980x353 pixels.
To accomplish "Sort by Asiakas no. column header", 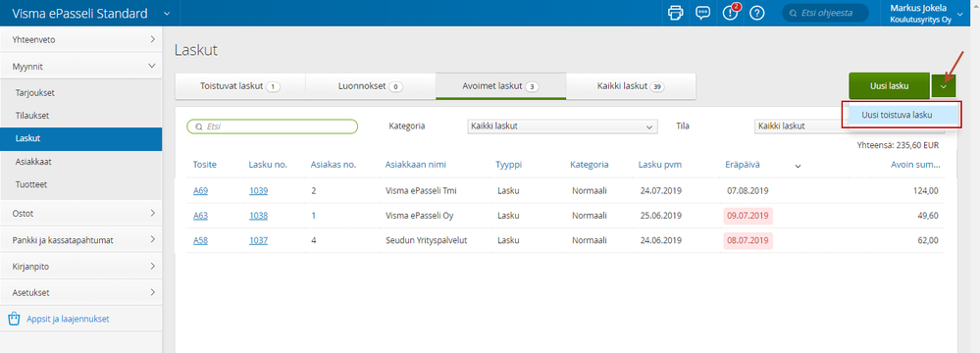I will 334,165.
